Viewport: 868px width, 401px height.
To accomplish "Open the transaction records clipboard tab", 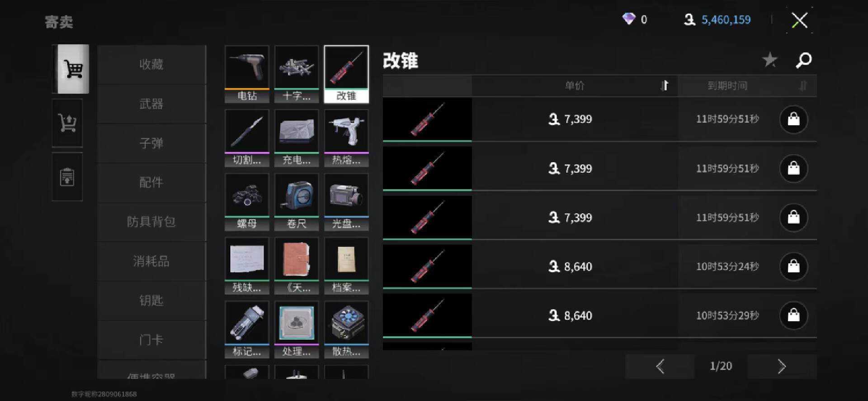I will click(67, 177).
